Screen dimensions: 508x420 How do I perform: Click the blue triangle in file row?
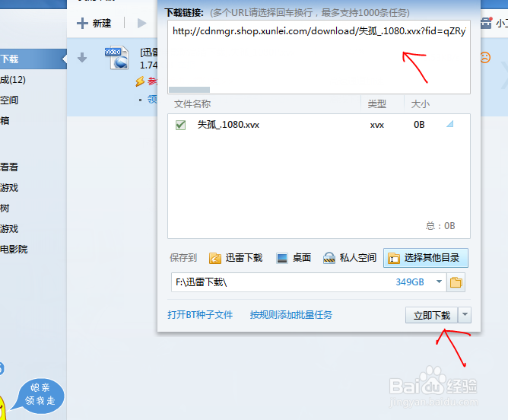[449, 124]
